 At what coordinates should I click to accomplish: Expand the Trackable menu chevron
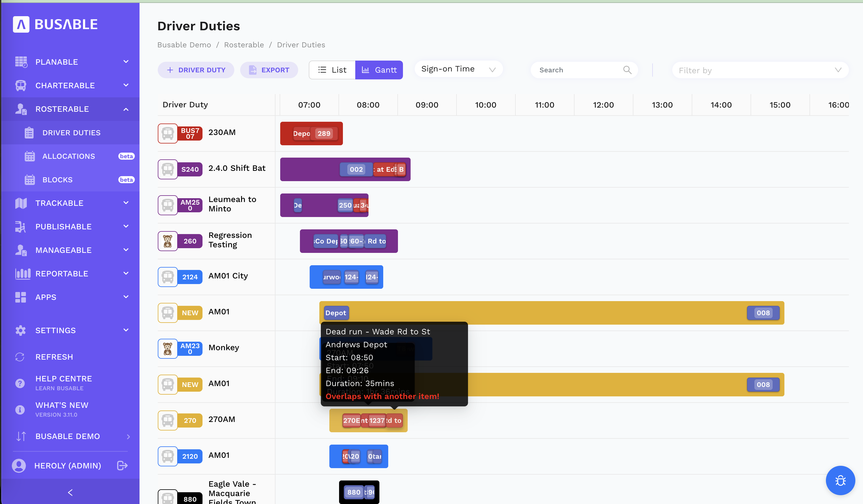[126, 203]
